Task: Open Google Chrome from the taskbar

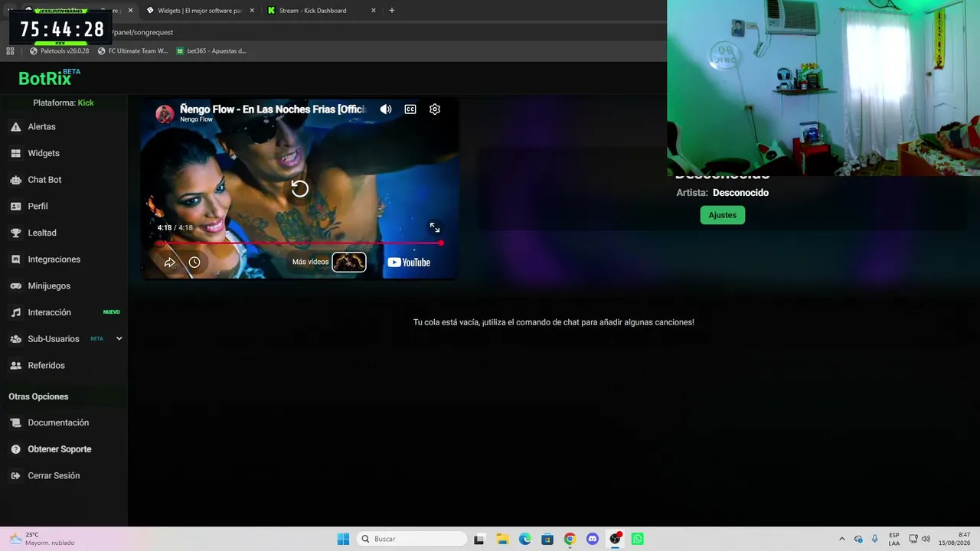Action: coord(570,539)
